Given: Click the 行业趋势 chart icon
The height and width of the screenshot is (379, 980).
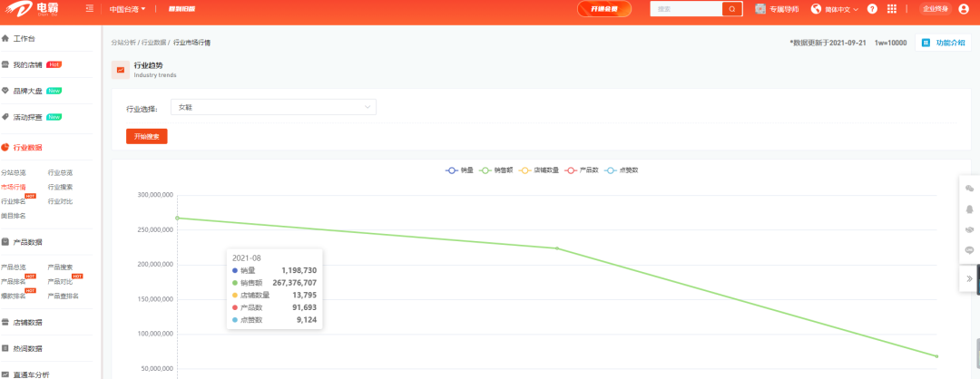Looking at the screenshot, I should click(x=121, y=70).
